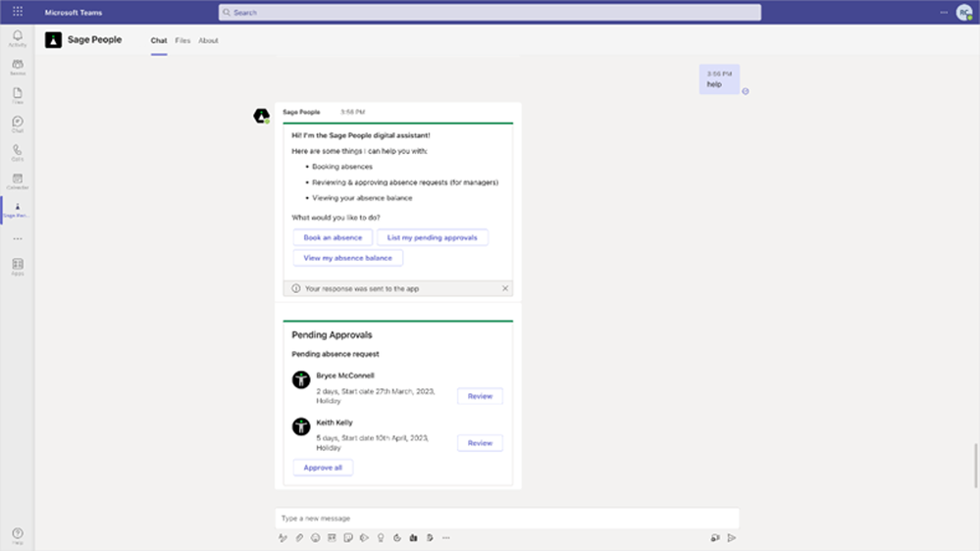The height and width of the screenshot is (551, 980).
Task: Click the Format text icon in compose bar
Action: coord(283,538)
